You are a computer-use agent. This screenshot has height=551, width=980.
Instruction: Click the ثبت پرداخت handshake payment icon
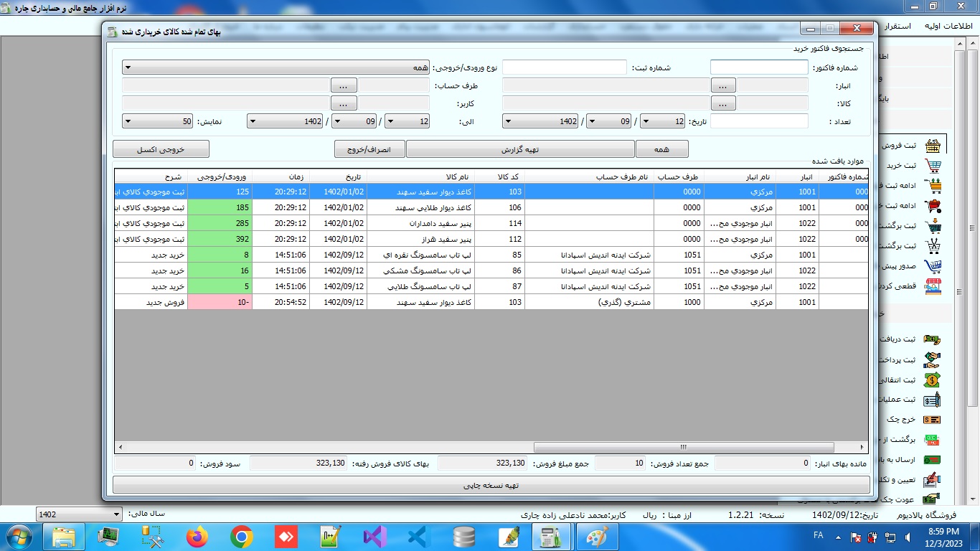(x=933, y=359)
